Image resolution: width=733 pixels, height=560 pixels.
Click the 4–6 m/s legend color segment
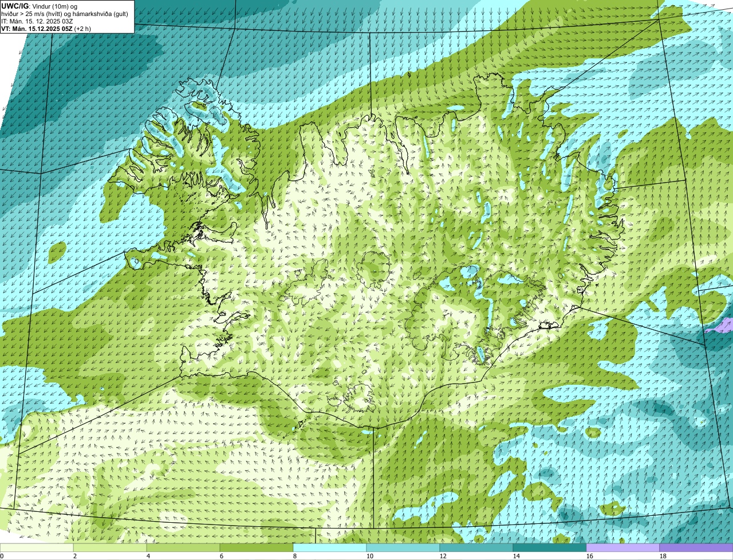(183, 548)
